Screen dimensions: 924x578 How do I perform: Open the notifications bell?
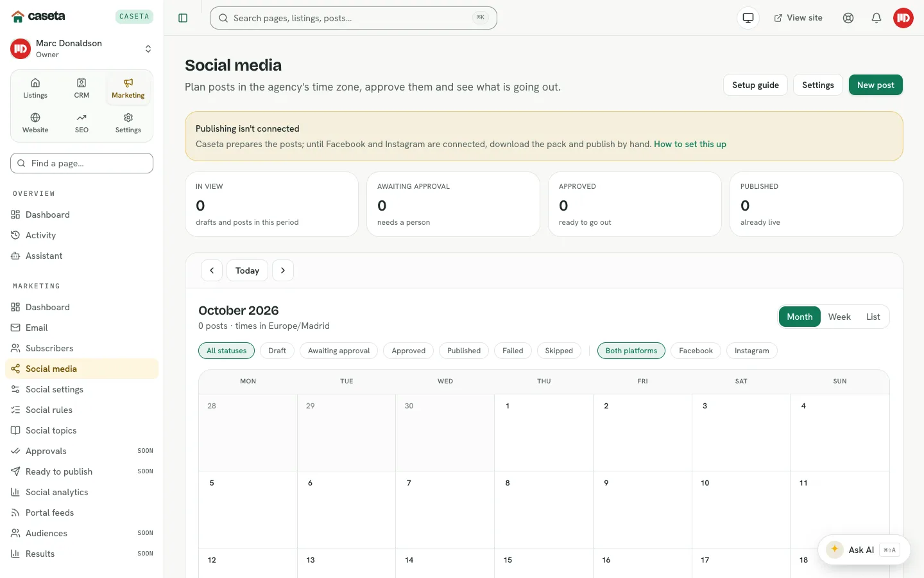(877, 18)
